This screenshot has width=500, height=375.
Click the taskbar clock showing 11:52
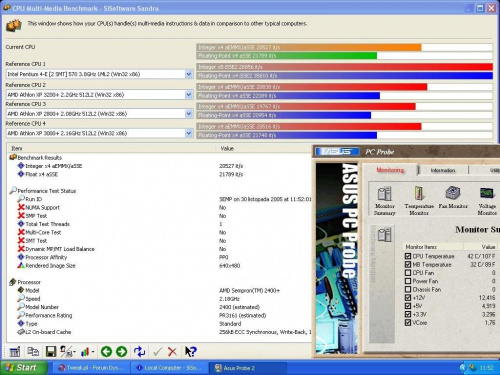[486, 368]
